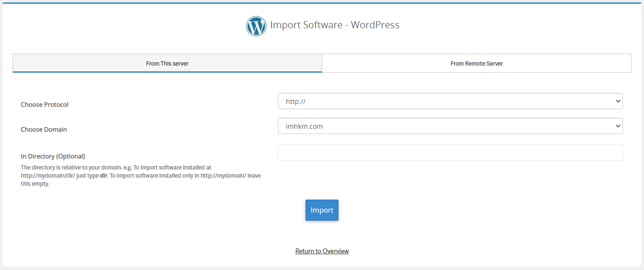Click the directory help text paragraph

coord(141,176)
